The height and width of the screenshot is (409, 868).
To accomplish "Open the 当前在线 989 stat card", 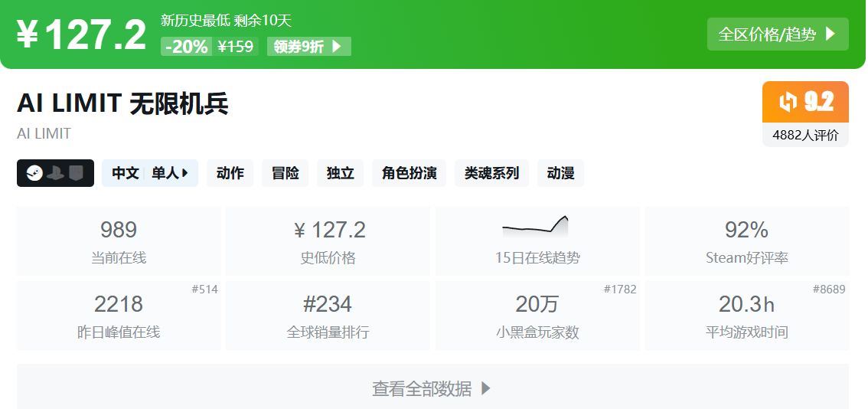I will pos(119,241).
